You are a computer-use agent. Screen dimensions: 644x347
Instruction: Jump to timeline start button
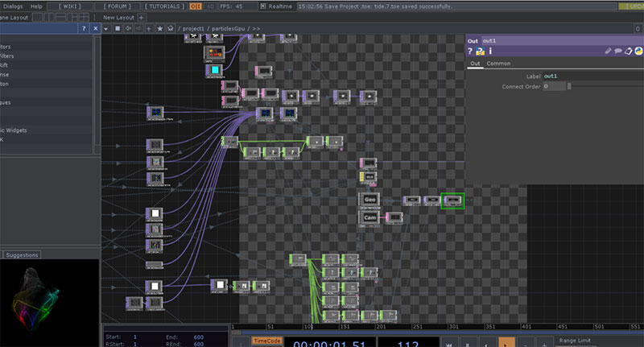(x=448, y=344)
